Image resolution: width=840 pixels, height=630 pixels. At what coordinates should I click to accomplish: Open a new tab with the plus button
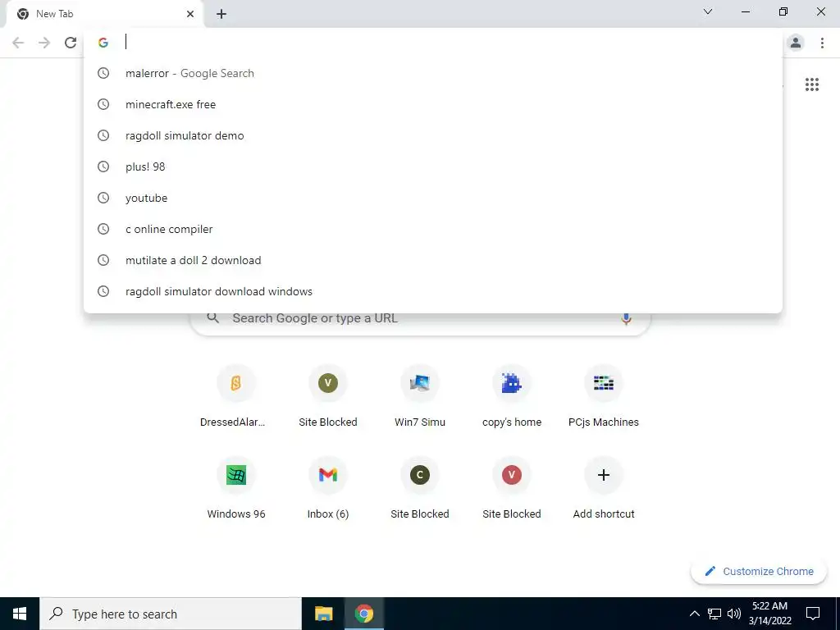[x=221, y=14]
